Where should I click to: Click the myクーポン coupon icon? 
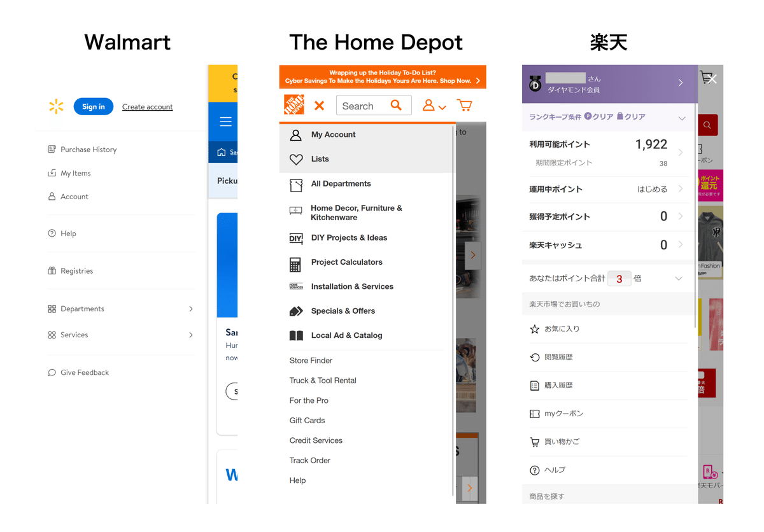click(x=535, y=414)
